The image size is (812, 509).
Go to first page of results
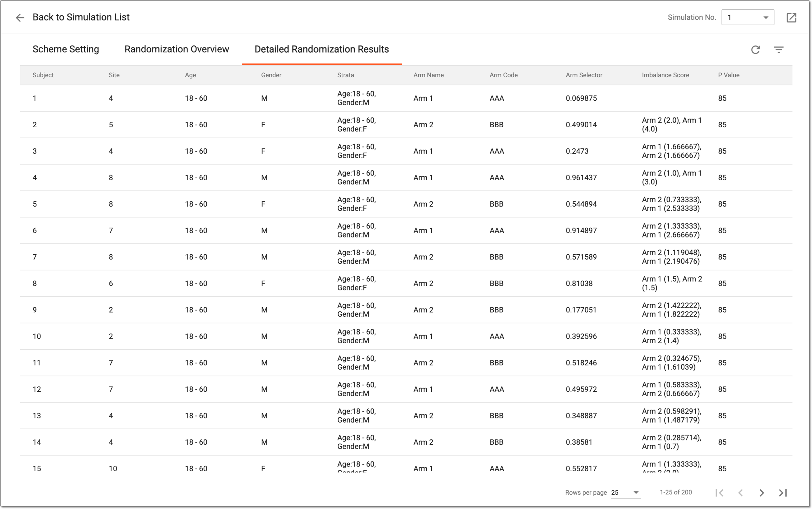tap(719, 493)
